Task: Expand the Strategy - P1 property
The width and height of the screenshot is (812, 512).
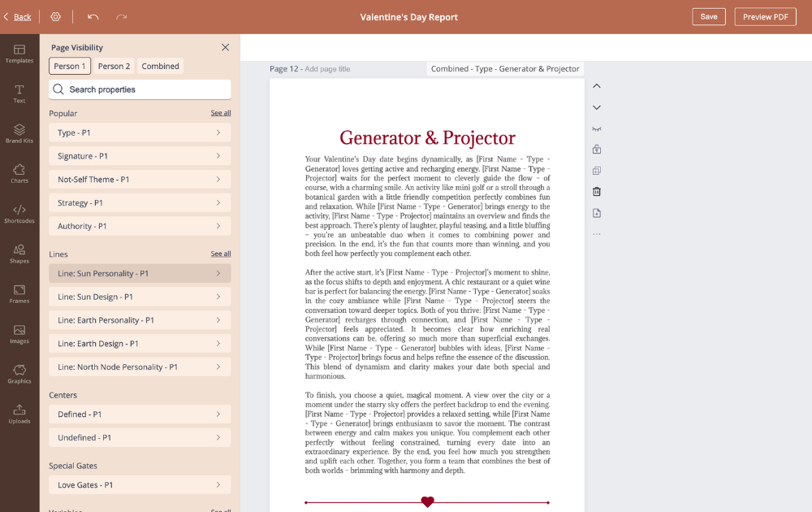Action: [140, 202]
